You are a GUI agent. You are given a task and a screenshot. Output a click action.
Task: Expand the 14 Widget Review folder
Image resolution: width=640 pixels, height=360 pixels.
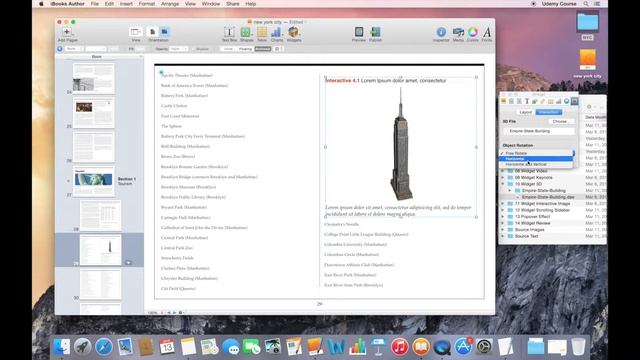click(503, 223)
